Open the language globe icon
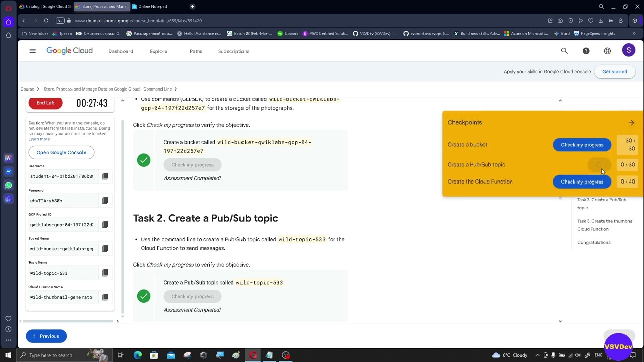 coord(607,51)
